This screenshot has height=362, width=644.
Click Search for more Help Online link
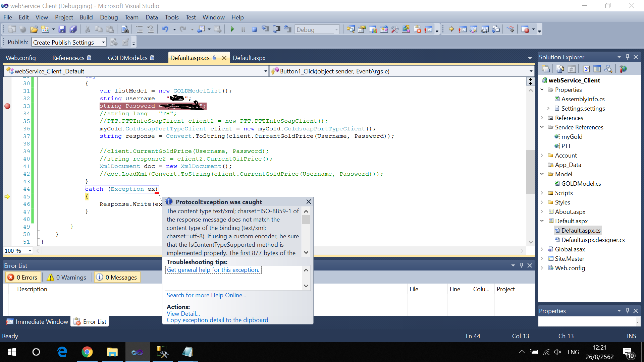[206, 295]
